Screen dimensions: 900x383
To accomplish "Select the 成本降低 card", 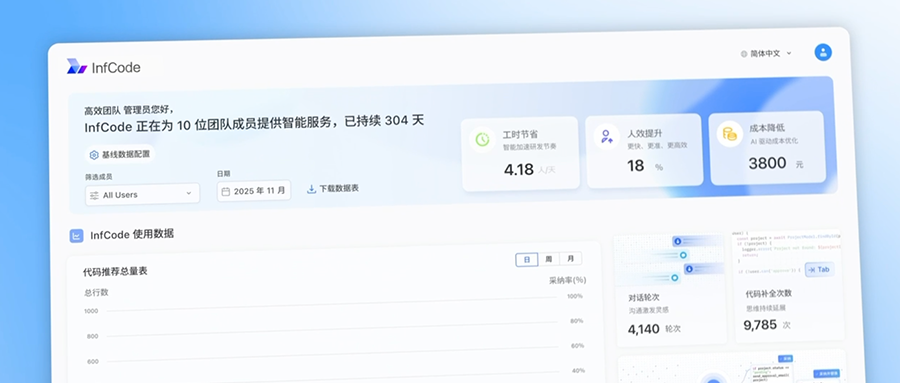I will (x=768, y=148).
